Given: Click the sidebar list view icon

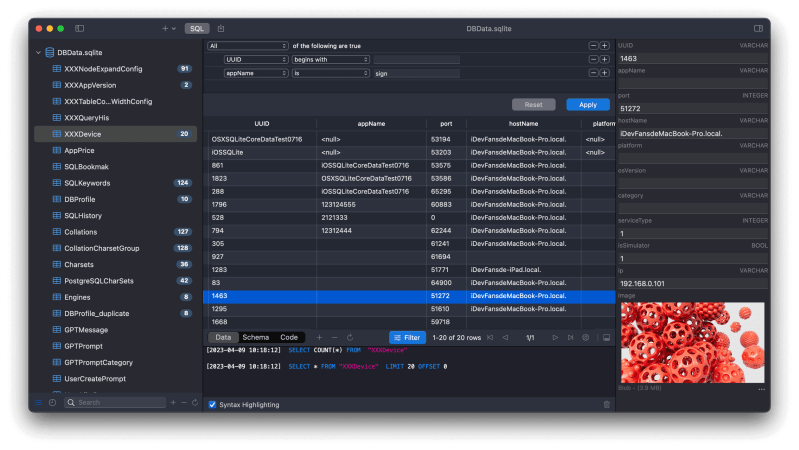Looking at the screenshot, I should pos(39,403).
